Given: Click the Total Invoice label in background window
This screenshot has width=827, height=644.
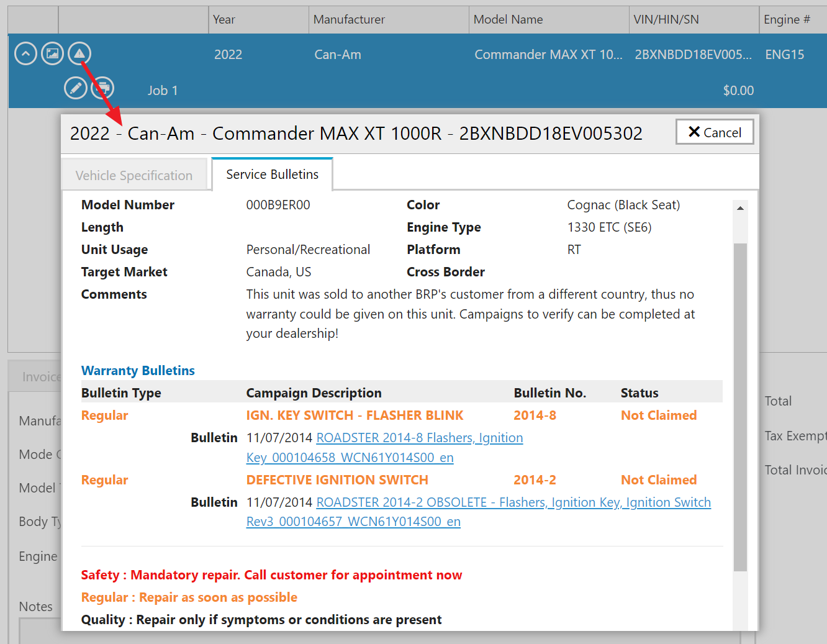Looking at the screenshot, I should [795, 470].
